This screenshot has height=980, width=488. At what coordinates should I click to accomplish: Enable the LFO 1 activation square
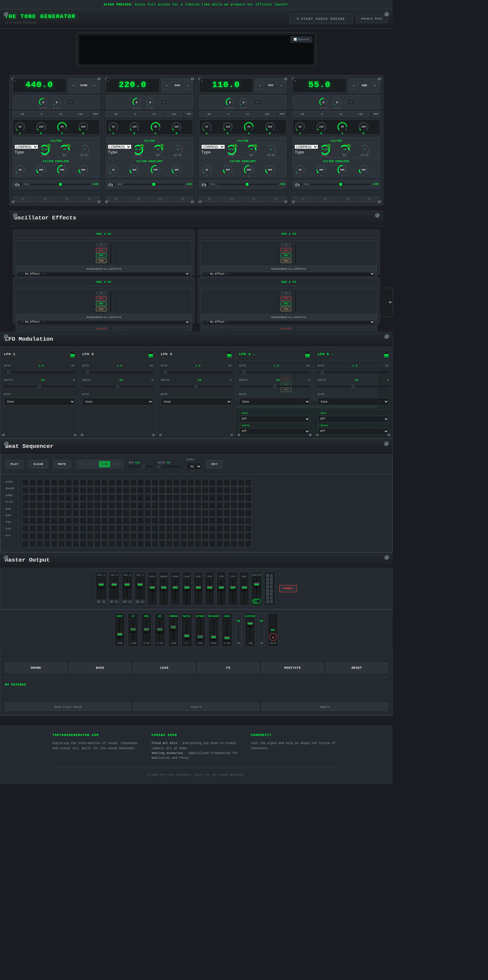(x=72, y=354)
